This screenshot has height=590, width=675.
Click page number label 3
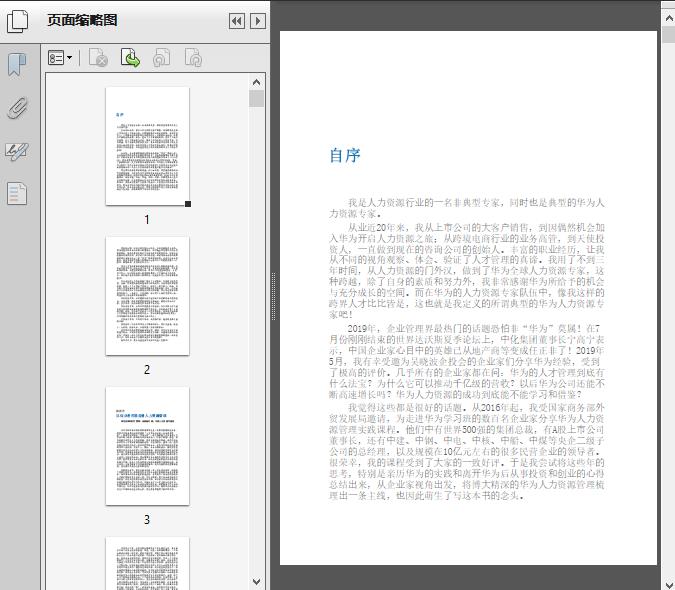tap(147, 519)
